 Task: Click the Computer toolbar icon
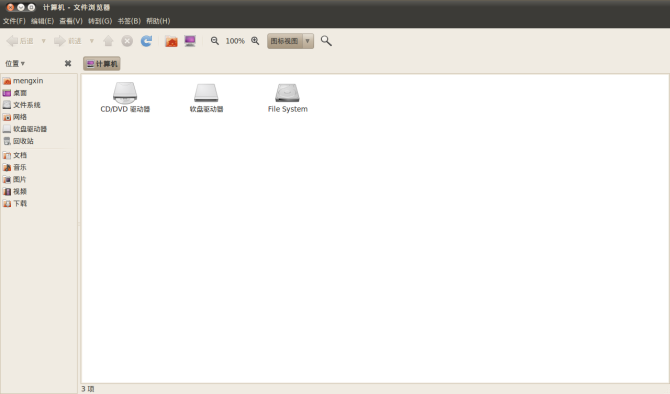tap(190, 41)
